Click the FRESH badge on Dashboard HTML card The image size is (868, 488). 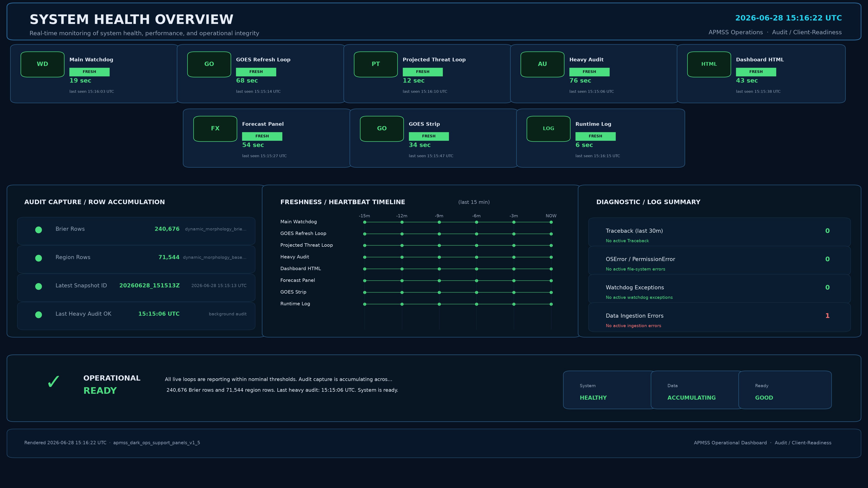[x=756, y=72]
